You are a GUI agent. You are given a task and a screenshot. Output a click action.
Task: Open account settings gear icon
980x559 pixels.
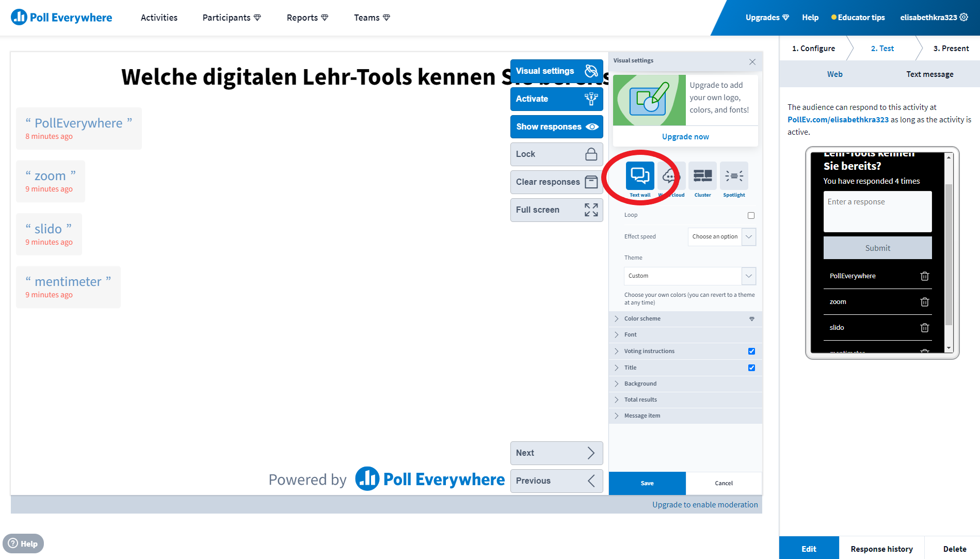pos(963,17)
